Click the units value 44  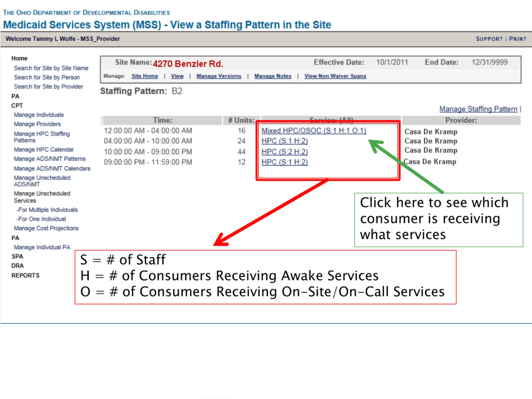(x=241, y=152)
